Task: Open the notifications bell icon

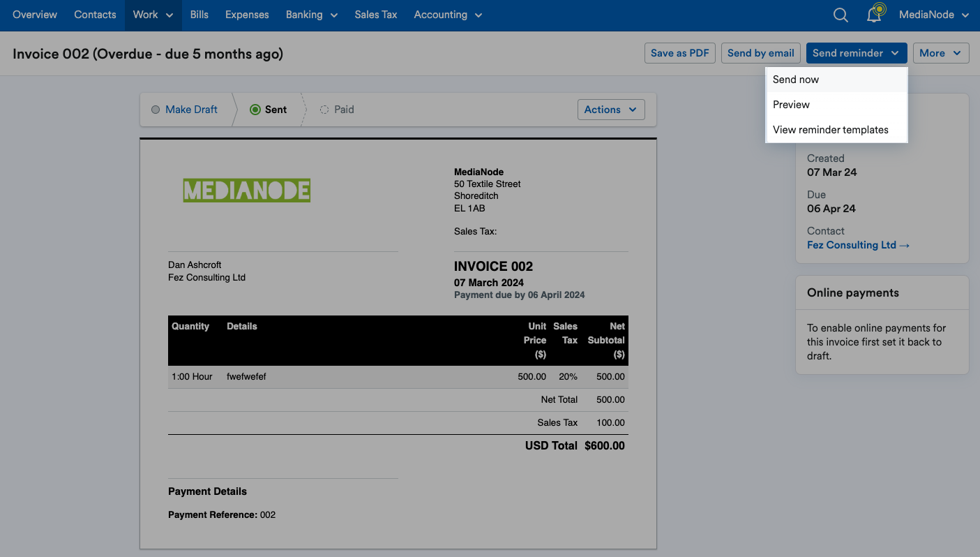Action: click(x=874, y=15)
